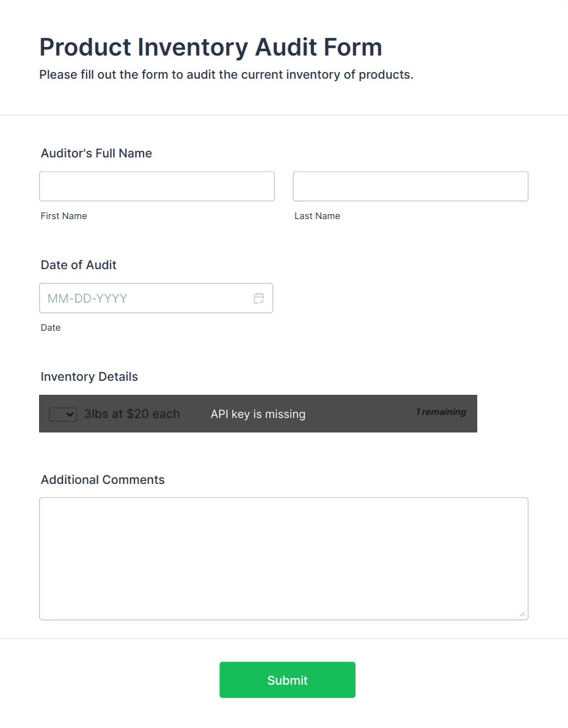Click the Product Inventory Audit Form title
568x728 pixels.
click(x=211, y=47)
